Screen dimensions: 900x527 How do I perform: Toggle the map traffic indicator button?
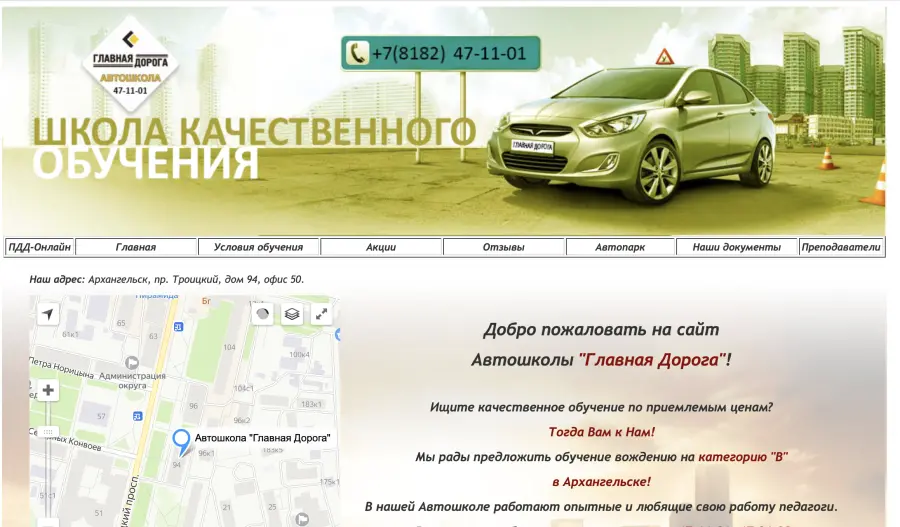tap(262, 314)
